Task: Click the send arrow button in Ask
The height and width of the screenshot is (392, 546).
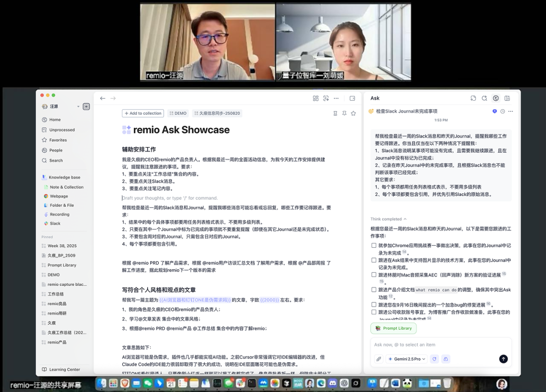Action: pyautogui.click(x=503, y=359)
